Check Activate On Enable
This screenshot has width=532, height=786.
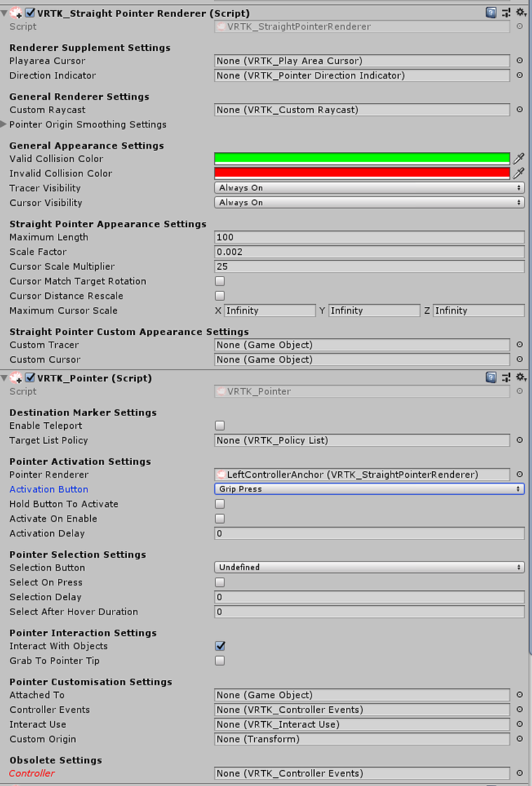click(220, 518)
